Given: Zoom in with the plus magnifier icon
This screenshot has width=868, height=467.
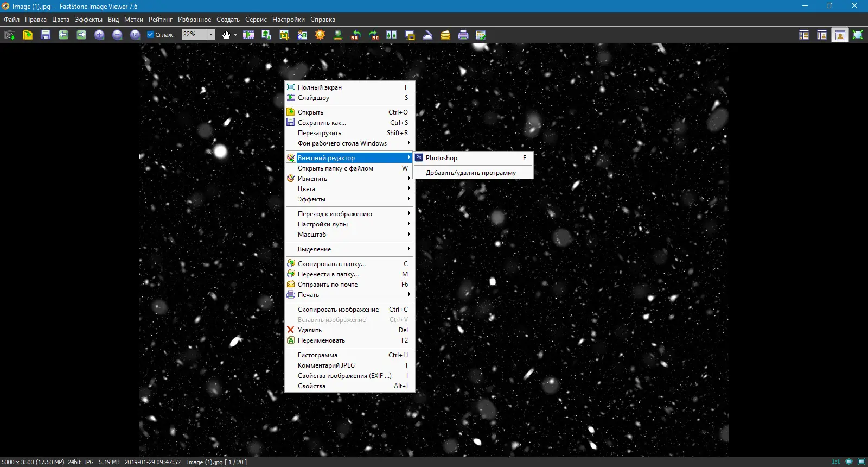Looking at the screenshot, I should 99,35.
